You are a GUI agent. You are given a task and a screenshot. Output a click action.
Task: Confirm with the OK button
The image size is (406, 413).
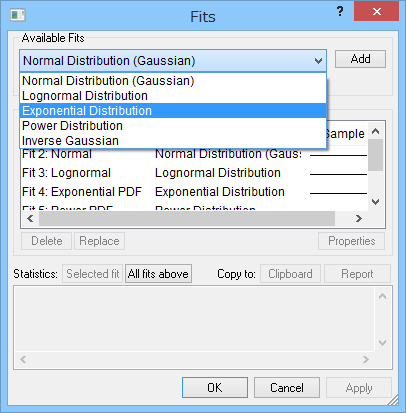pyautogui.click(x=215, y=387)
